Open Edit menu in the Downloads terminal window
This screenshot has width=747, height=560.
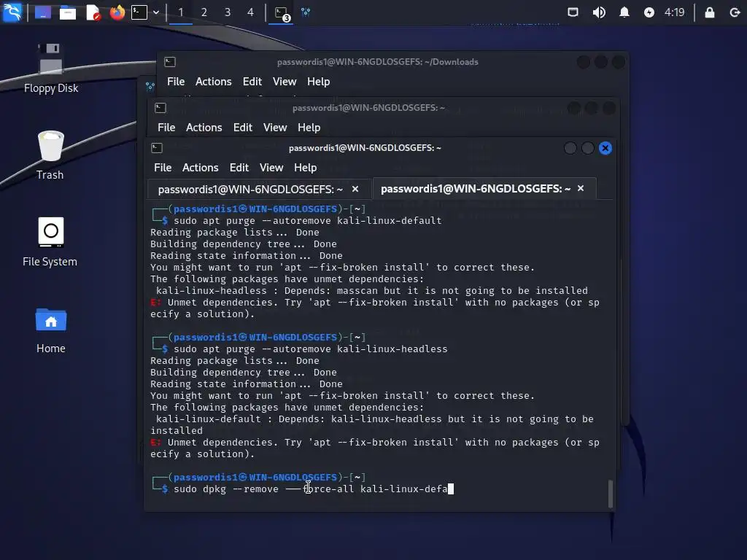click(252, 82)
